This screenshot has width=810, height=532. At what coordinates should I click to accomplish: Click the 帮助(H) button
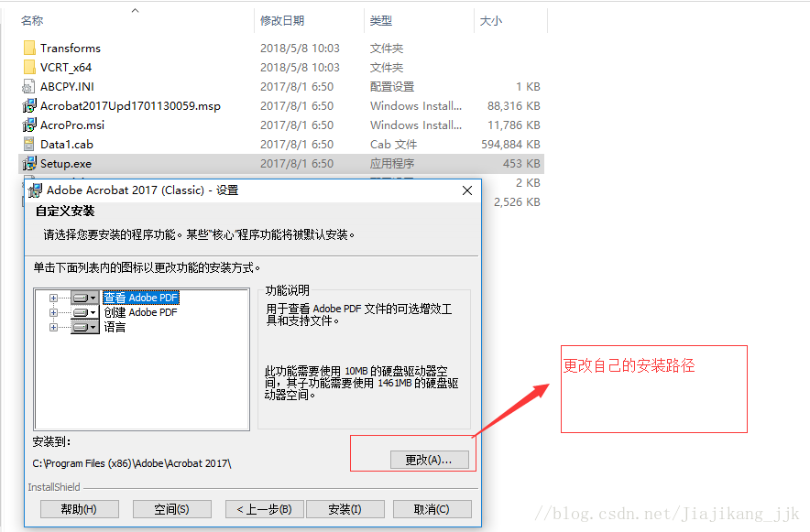79,509
